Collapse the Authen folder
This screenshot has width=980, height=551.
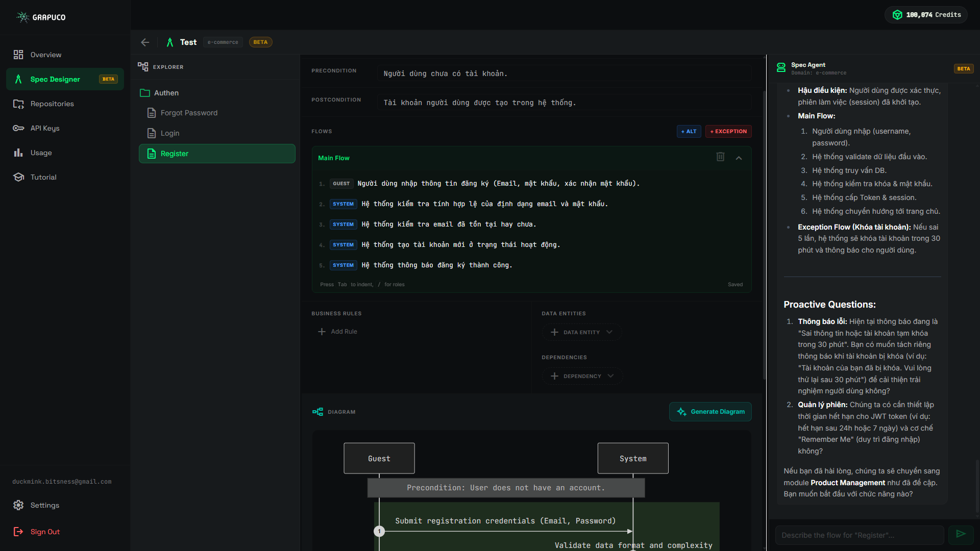pos(159,93)
